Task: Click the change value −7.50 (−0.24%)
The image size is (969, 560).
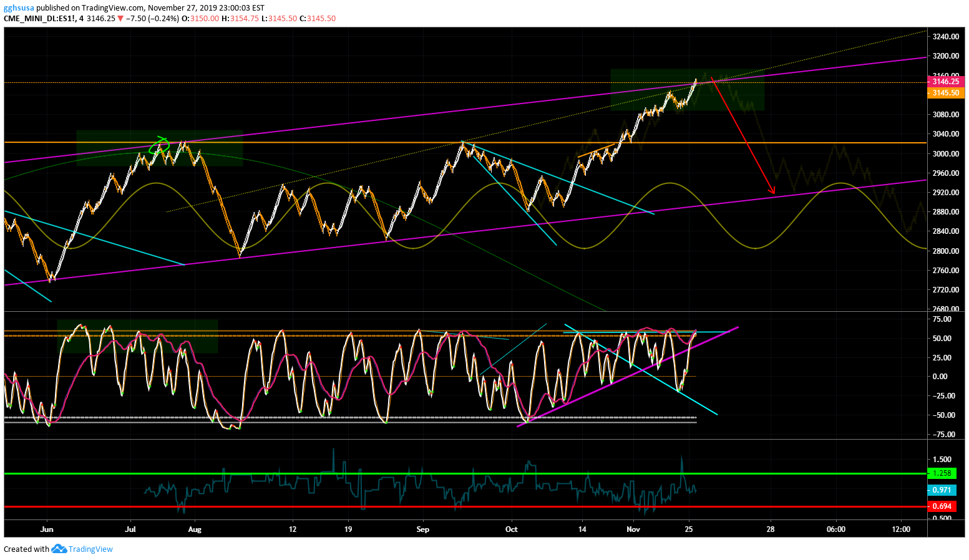Action: 152,18
